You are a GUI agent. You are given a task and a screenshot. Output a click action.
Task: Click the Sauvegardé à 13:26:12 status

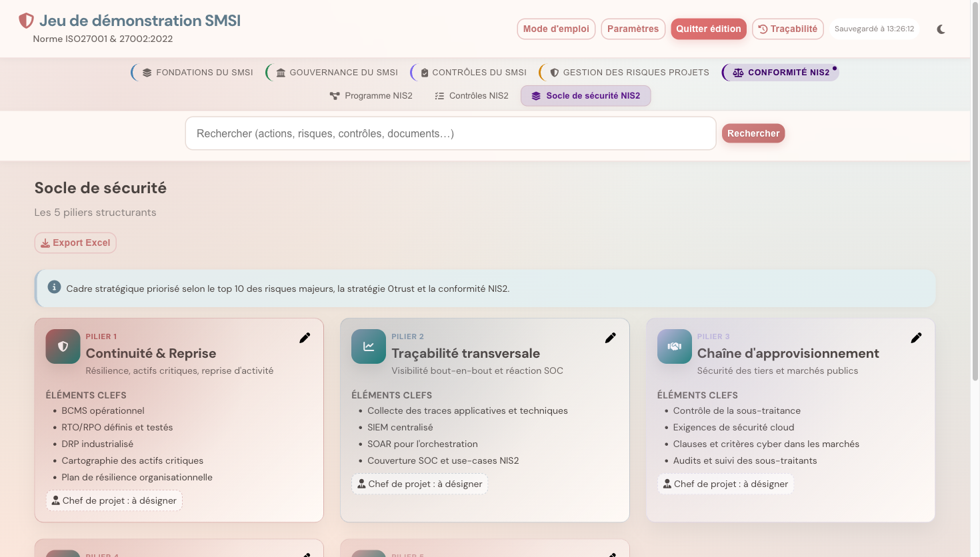coord(874,29)
